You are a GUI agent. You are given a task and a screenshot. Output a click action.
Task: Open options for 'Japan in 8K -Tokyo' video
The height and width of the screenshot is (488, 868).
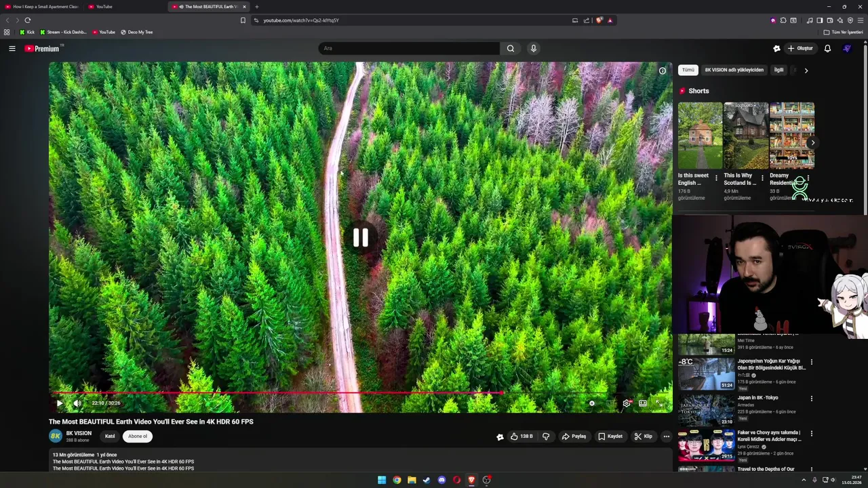pyautogui.click(x=811, y=399)
